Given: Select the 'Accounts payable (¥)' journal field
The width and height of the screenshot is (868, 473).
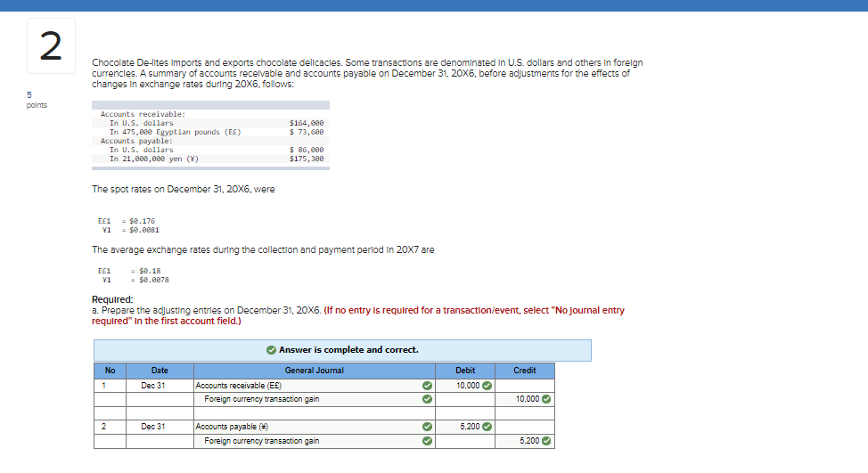Looking at the screenshot, I should click(315, 427).
